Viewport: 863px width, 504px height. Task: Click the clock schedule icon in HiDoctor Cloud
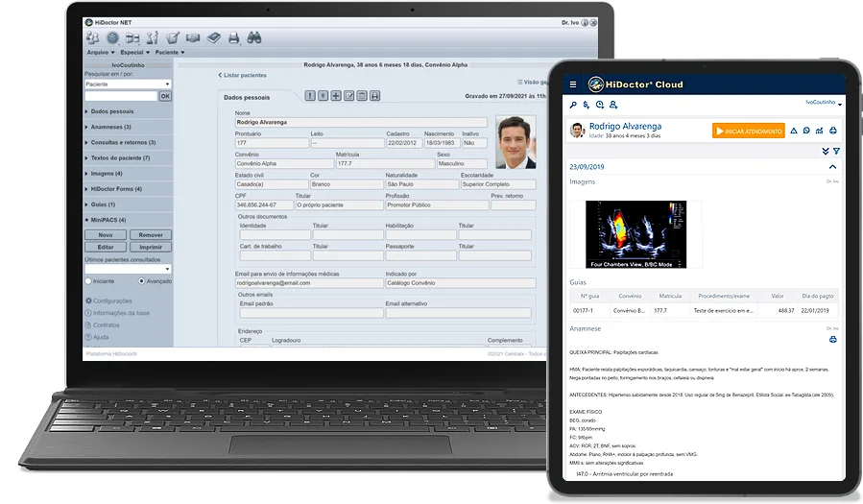coord(600,105)
